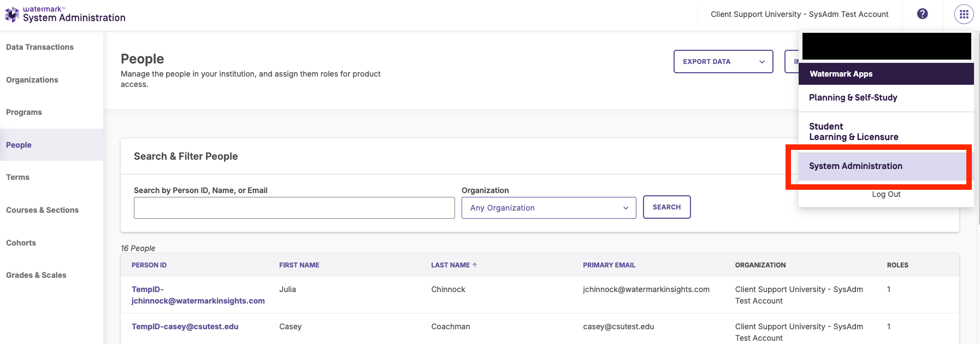Click the Watermark logo icon
The width and height of the screenshot is (980, 344).
pos(11,14)
